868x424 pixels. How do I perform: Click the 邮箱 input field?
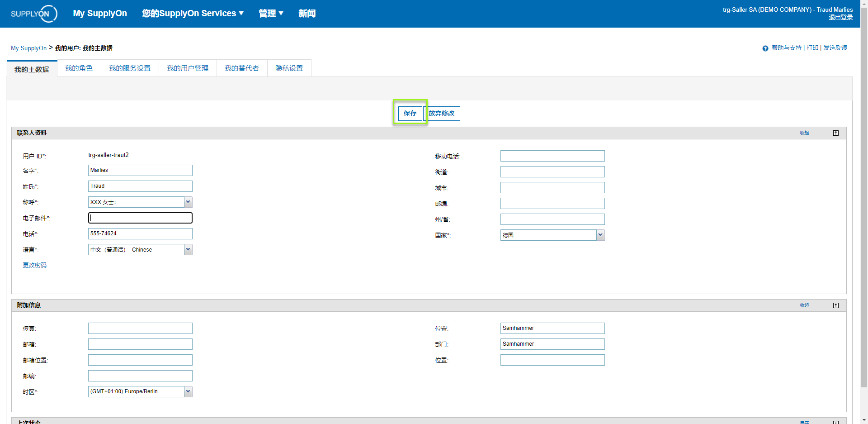click(x=140, y=344)
